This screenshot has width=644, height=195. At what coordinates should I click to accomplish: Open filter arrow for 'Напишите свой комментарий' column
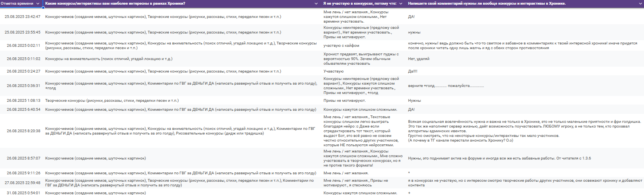point(639,4)
